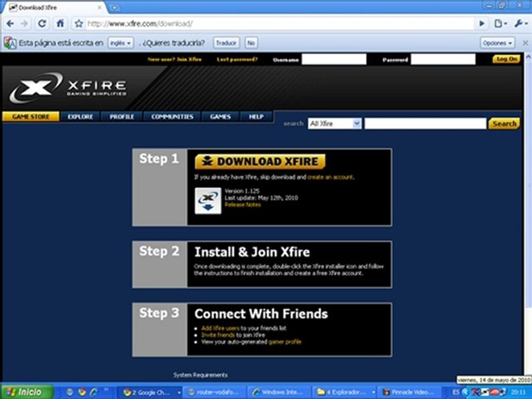Click the Go arrow beside the address bar
The height and width of the screenshot is (399, 532).
482,23
